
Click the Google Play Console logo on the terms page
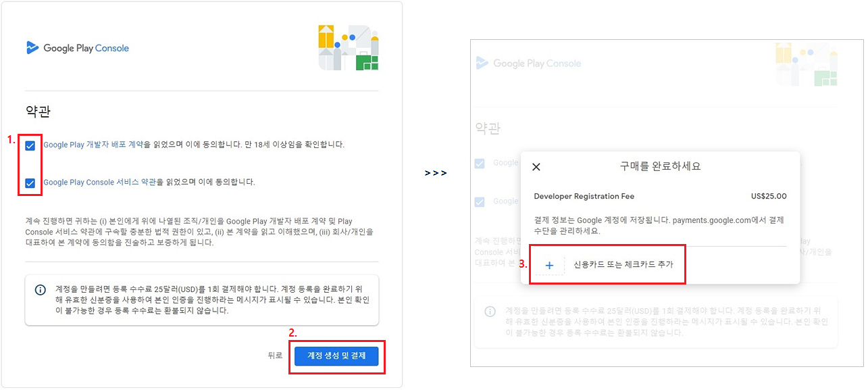pyautogui.click(x=77, y=48)
